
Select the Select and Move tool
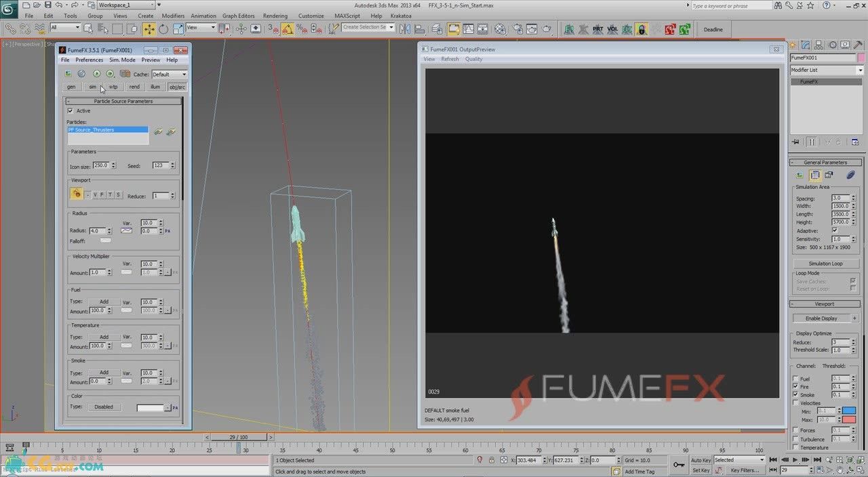pos(149,29)
